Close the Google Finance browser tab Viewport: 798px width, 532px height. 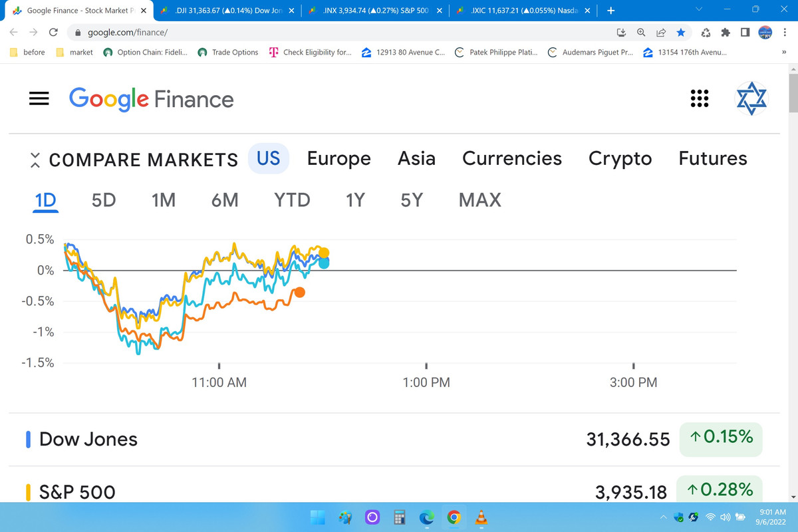point(144,11)
